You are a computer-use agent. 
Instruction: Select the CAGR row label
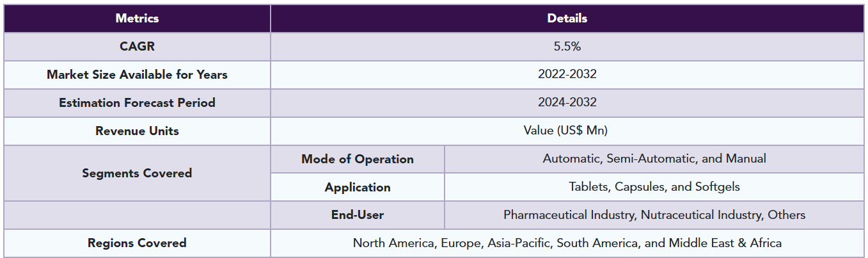[137, 47]
